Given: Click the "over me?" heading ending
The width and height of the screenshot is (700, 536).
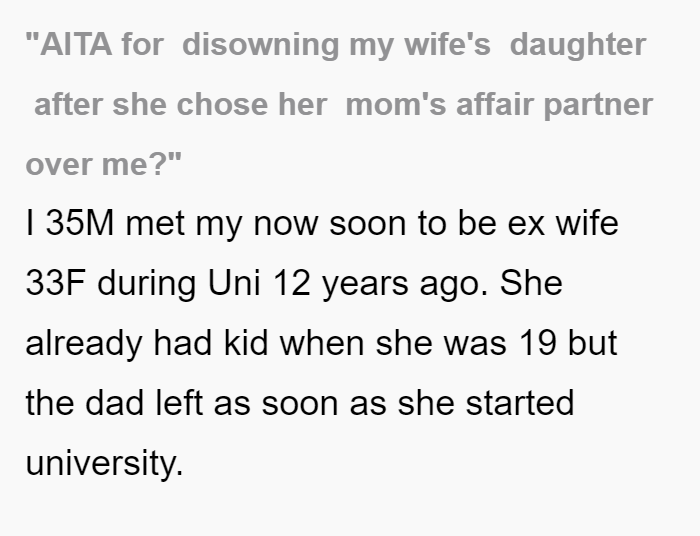Looking at the screenshot, I should [104, 164].
